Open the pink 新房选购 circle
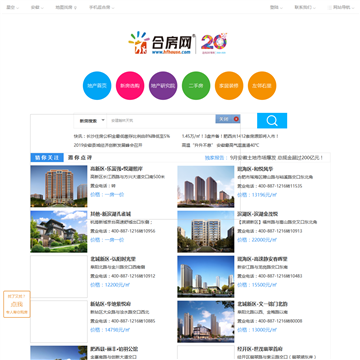Screen dimensions: 360x360 click(130, 86)
